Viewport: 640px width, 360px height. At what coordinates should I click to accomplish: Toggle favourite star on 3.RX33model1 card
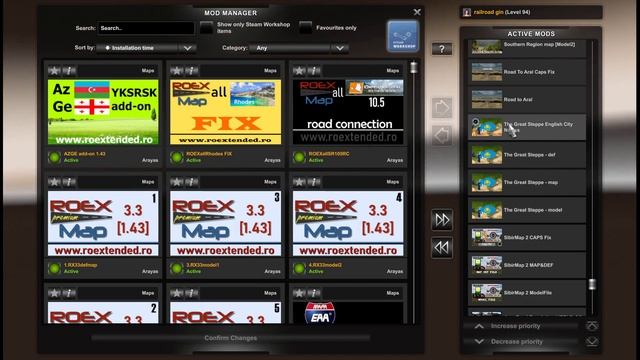click(177, 182)
